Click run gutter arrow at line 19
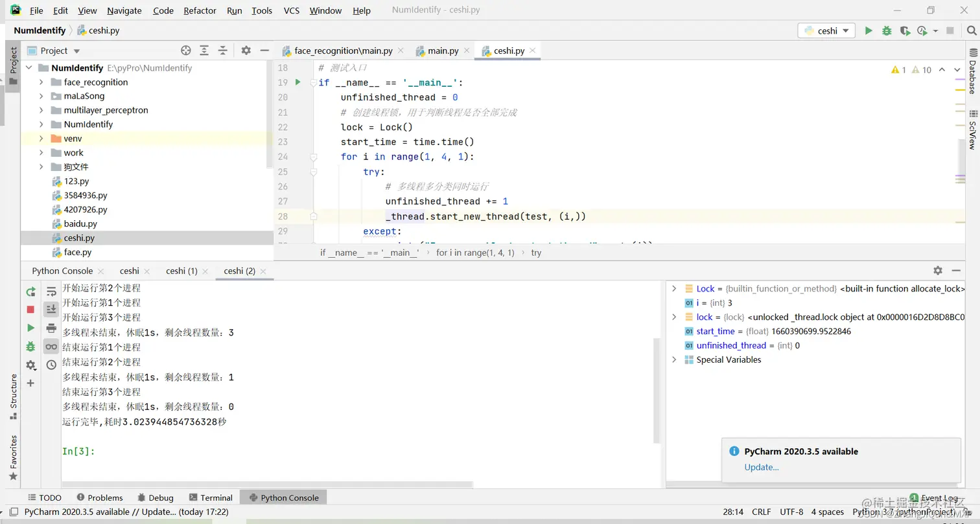 pos(298,82)
